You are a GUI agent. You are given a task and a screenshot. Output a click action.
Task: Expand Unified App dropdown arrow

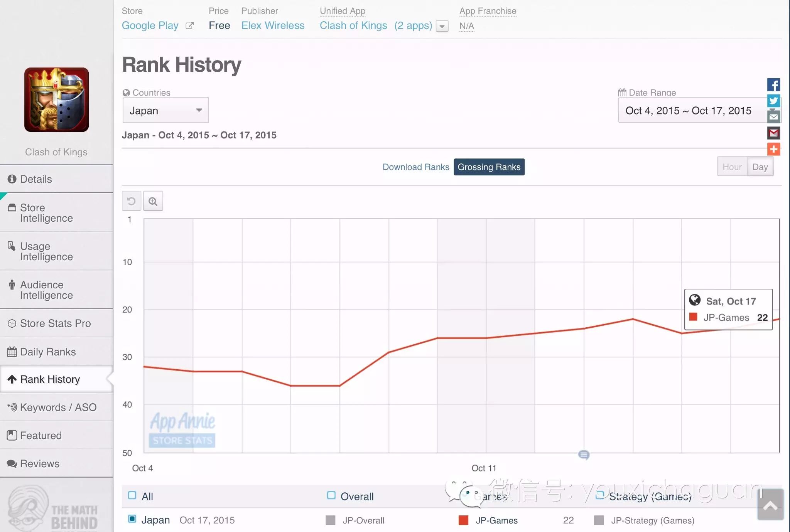[x=442, y=26]
